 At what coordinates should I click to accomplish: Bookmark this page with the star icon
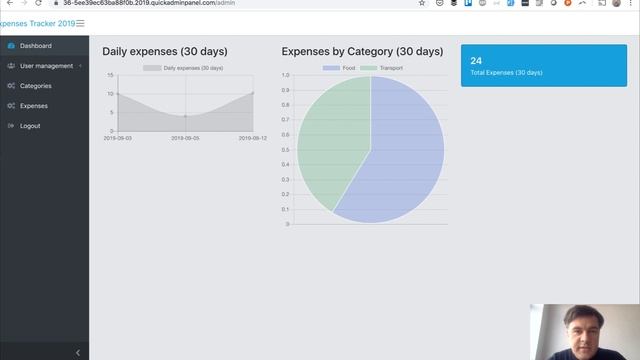click(x=422, y=3)
